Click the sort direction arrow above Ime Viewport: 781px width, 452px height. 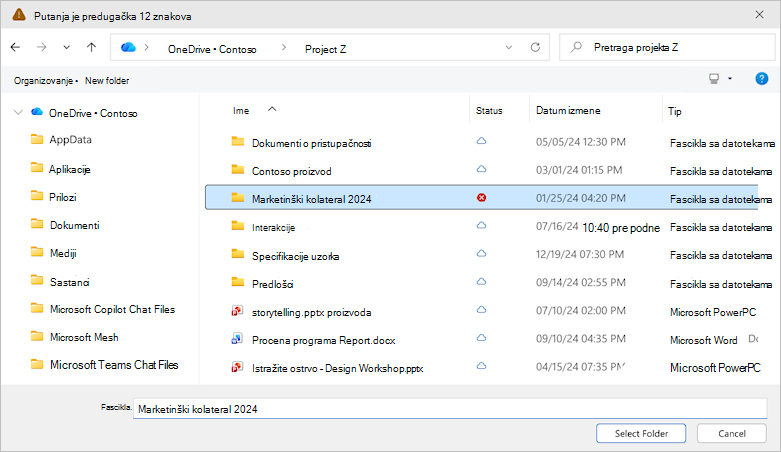tap(272, 109)
